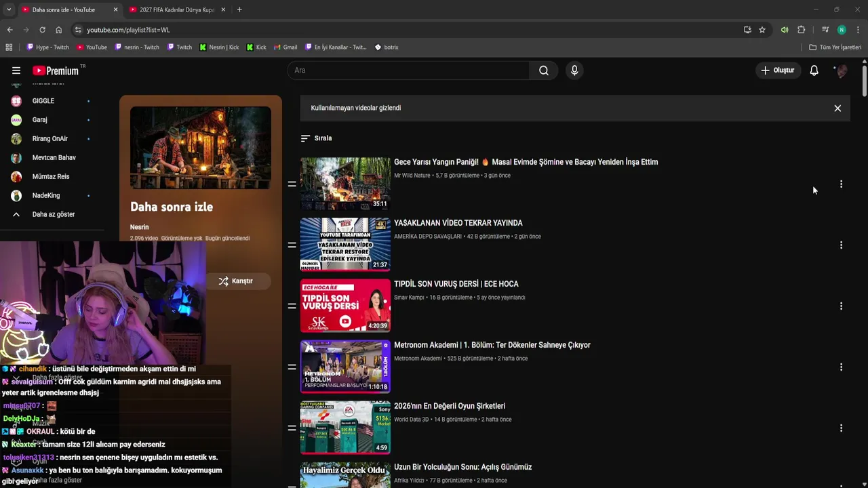Click the page vertical scrollbar

[865, 81]
